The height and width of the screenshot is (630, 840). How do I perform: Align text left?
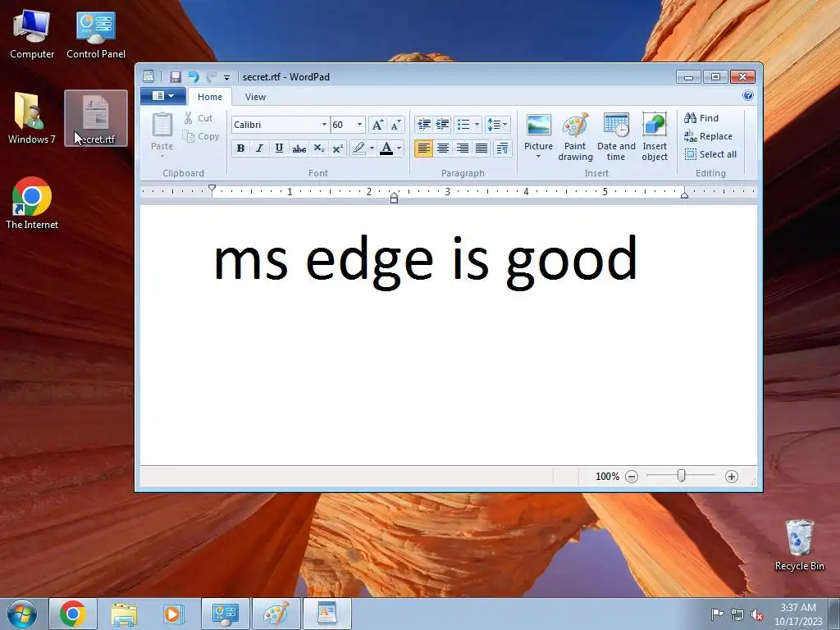click(x=423, y=148)
